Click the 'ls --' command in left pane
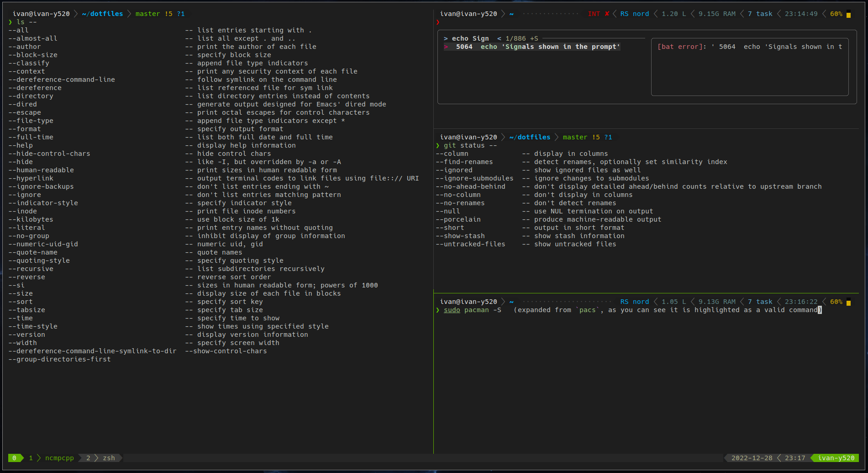Screen dimensions: 868x473 point(27,22)
